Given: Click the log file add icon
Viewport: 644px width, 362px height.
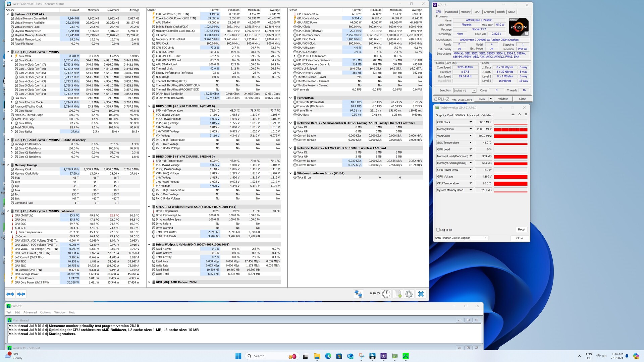Looking at the screenshot, I should 398,294.
